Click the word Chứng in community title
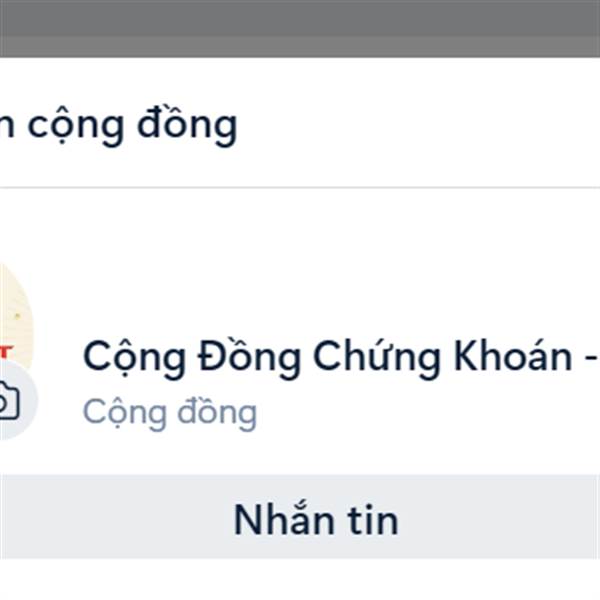The width and height of the screenshot is (600, 600). pyautogui.click(x=377, y=358)
